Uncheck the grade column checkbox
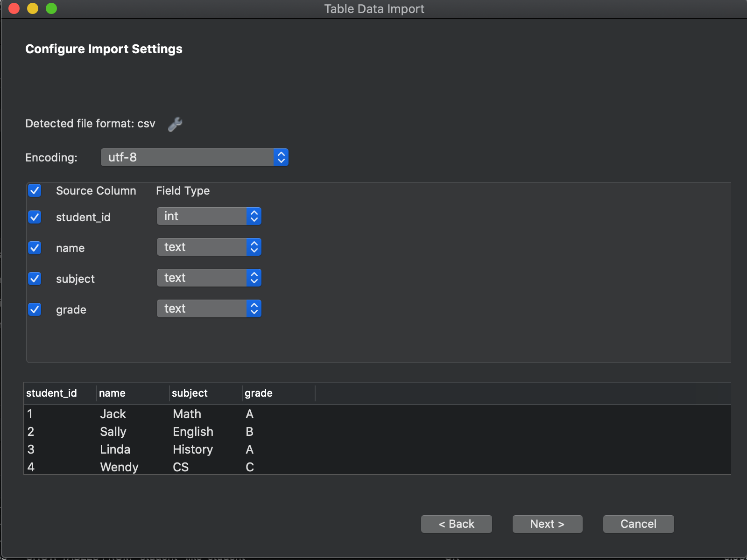 (x=35, y=309)
